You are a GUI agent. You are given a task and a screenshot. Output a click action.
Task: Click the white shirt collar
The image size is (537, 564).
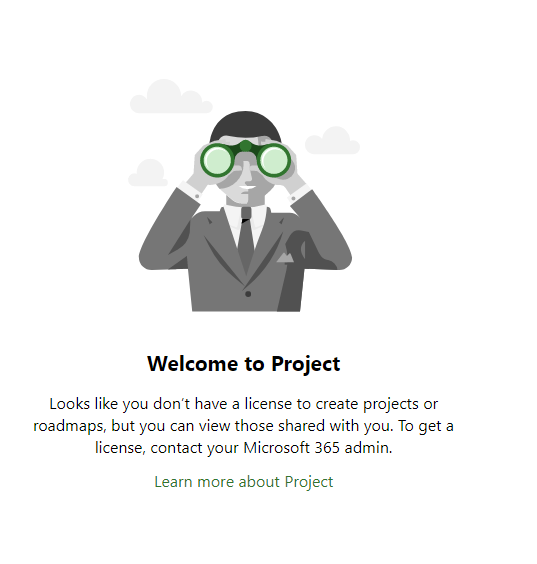[246, 219]
